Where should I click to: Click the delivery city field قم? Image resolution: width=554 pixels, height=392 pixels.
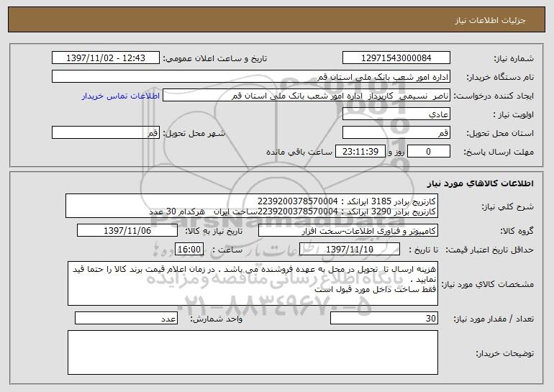106,133
